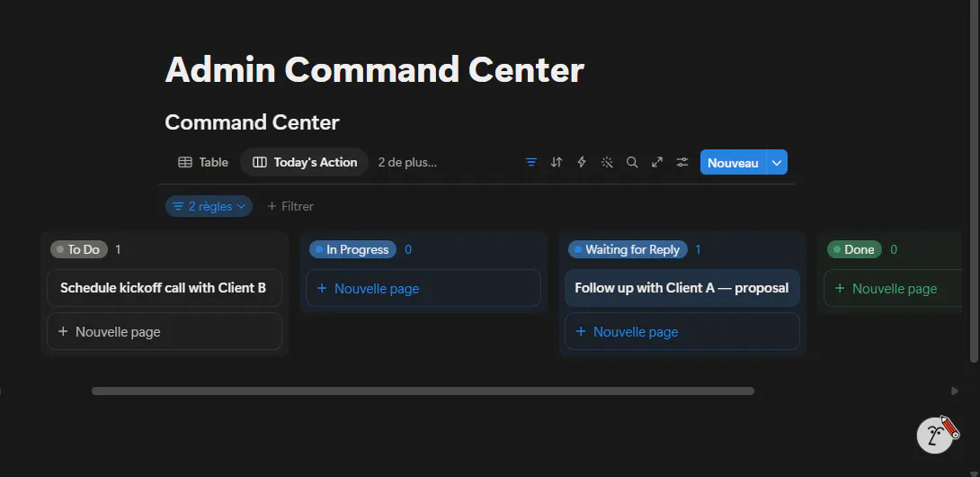The height and width of the screenshot is (477, 980).
Task: Click the vertical page scrollbar
Action: click(x=973, y=182)
